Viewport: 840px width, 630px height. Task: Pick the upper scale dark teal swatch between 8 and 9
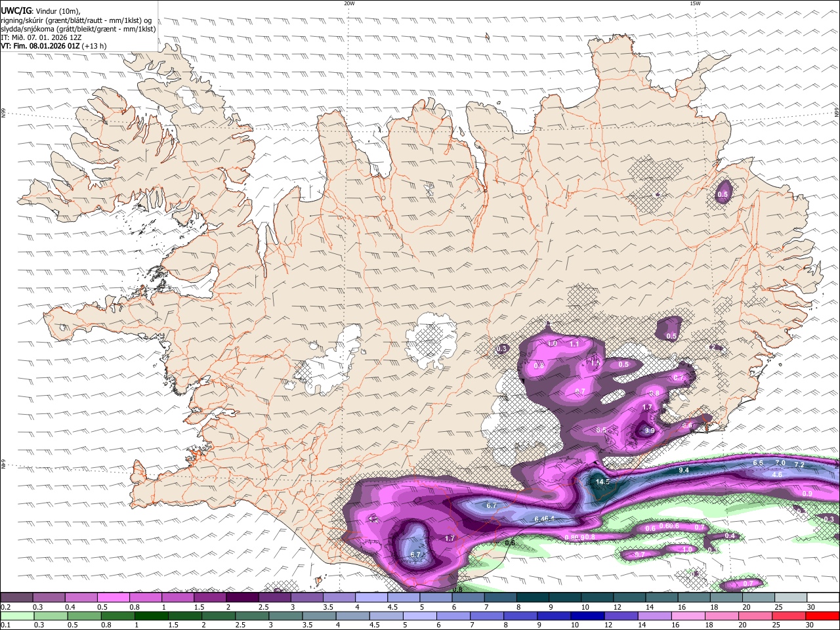click(532, 598)
